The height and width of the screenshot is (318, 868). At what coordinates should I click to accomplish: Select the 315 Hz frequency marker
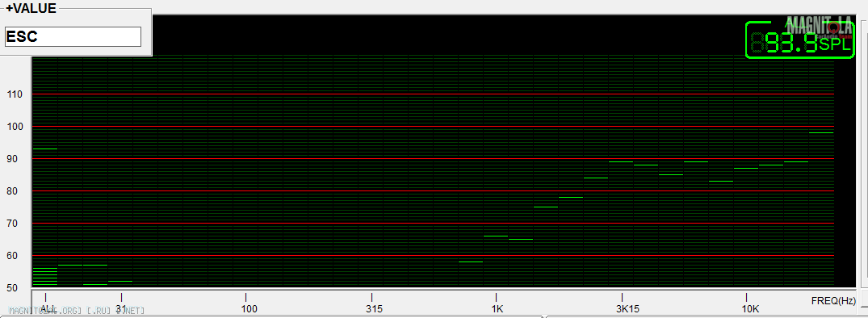tap(374, 308)
